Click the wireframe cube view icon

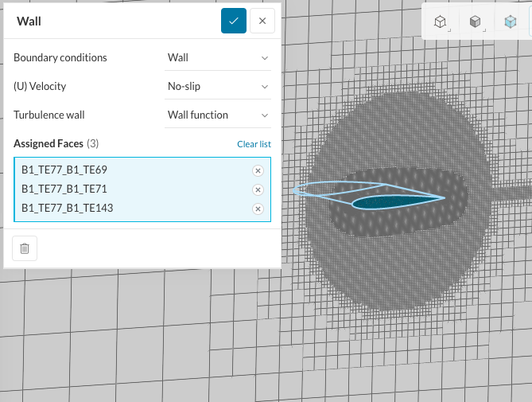tap(440, 22)
